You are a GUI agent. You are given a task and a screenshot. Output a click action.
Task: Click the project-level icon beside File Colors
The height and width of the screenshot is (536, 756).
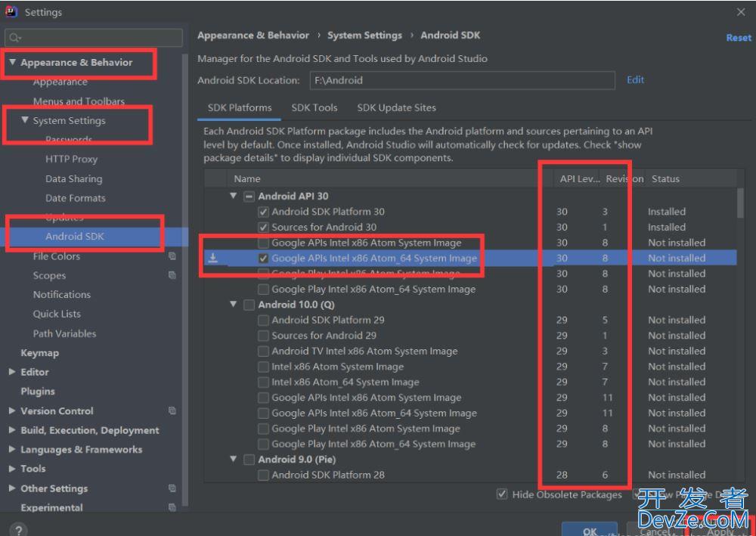[x=172, y=256]
